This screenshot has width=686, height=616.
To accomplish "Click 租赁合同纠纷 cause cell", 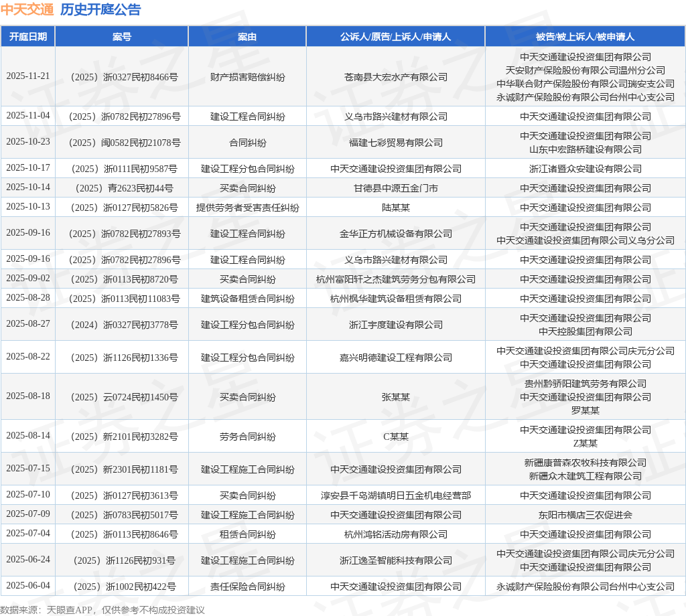I will coord(247,535).
